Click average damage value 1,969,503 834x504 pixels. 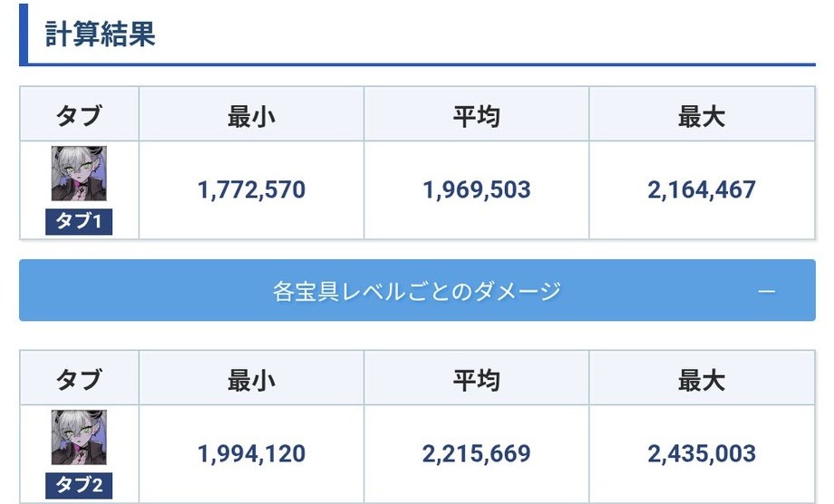[x=477, y=189]
